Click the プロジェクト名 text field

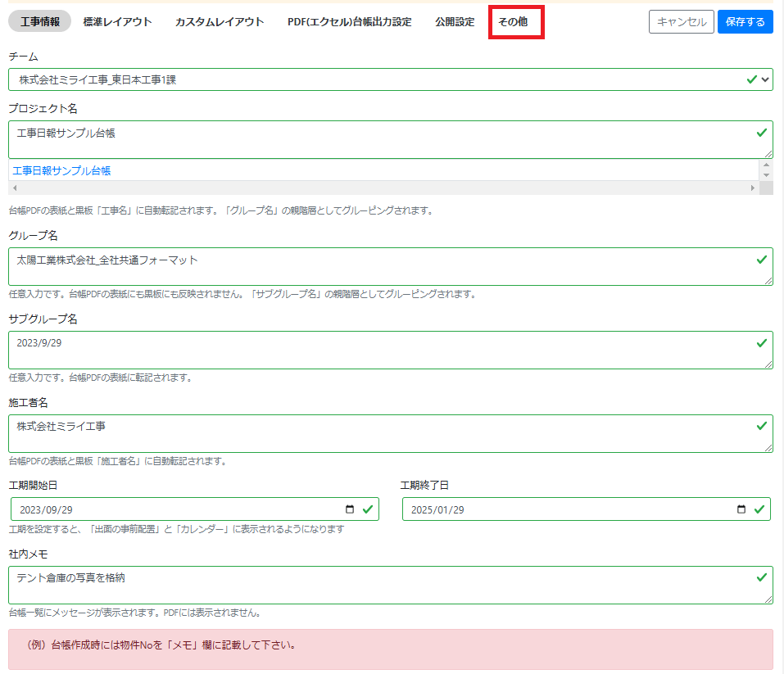[x=391, y=139]
